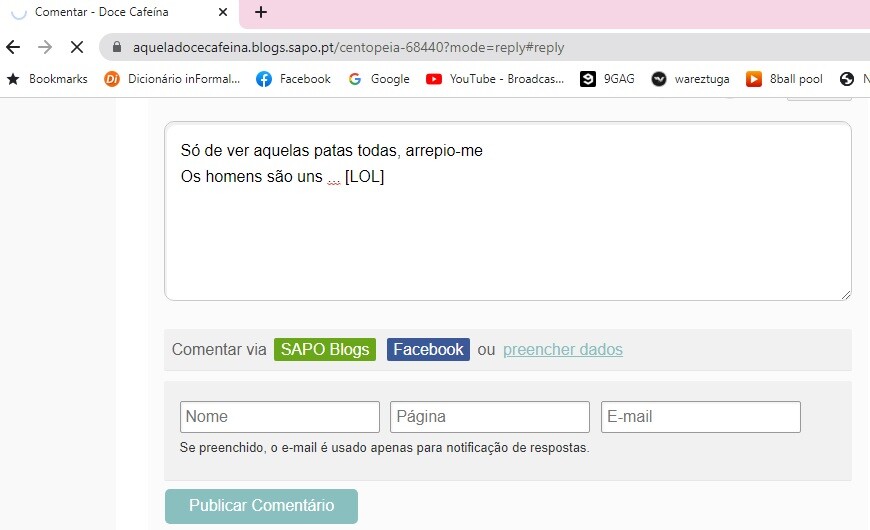Grab the textarea resize handle corner
This screenshot has height=530, width=870.
(x=846, y=295)
